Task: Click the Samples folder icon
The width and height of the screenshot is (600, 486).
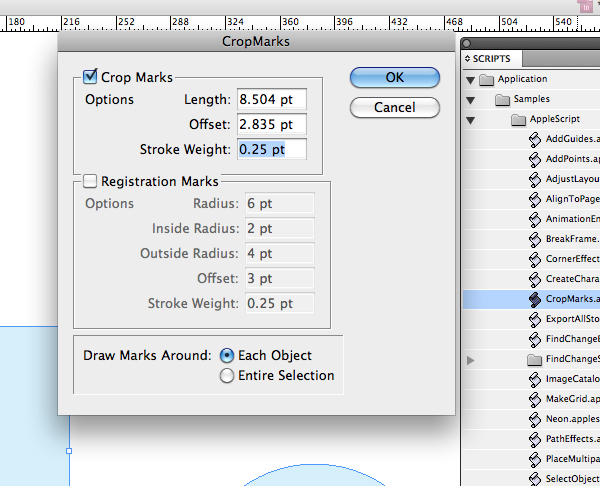Action: coord(502,100)
